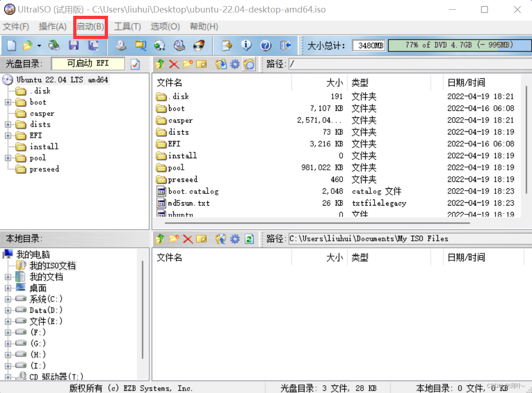Click the Add files toolbar icon
532x393 pixels.
[227, 45]
